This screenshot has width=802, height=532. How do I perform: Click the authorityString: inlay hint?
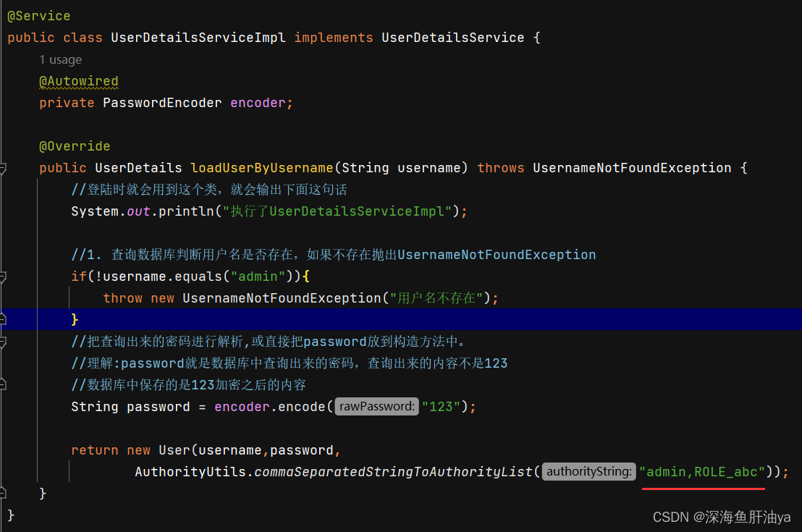click(588, 471)
